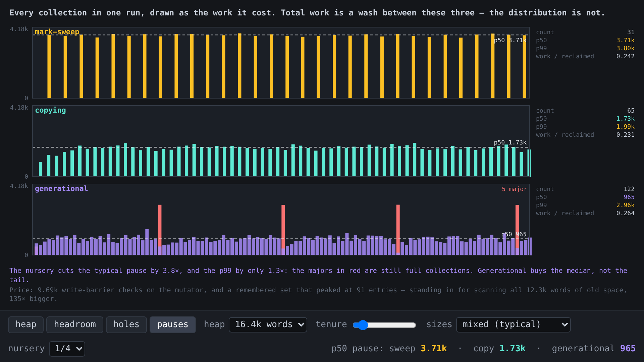The width and height of the screenshot is (644, 362).
Task: Click the generational chart label
Action: 61,189
